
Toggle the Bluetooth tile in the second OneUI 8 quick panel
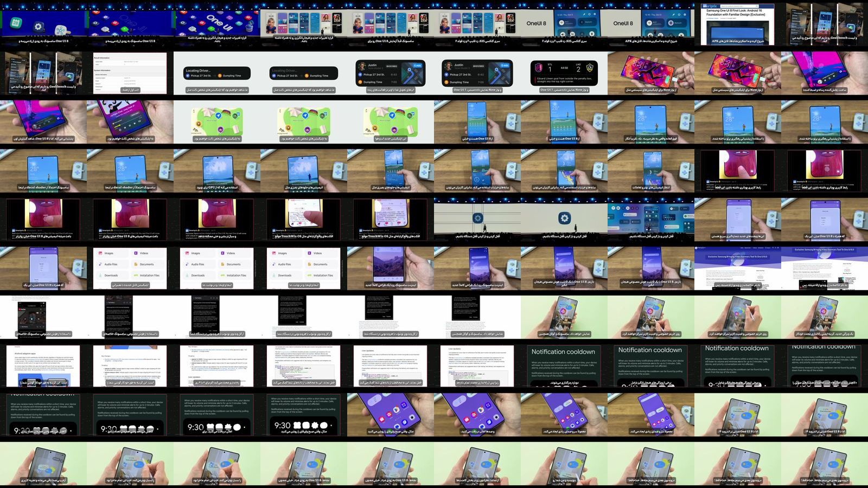click(674, 23)
